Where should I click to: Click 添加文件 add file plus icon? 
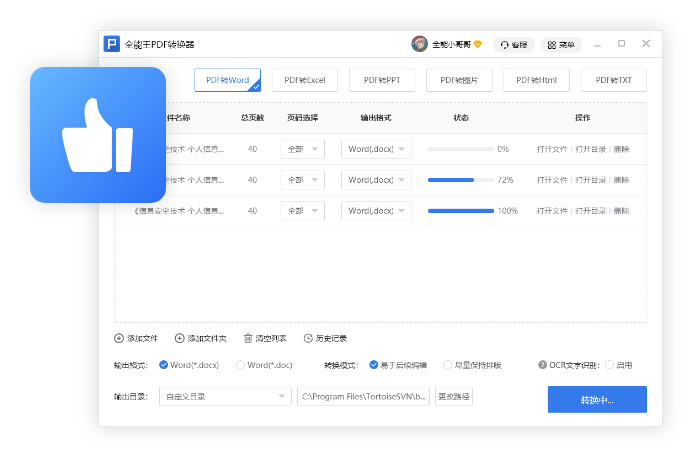(x=120, y=338)
